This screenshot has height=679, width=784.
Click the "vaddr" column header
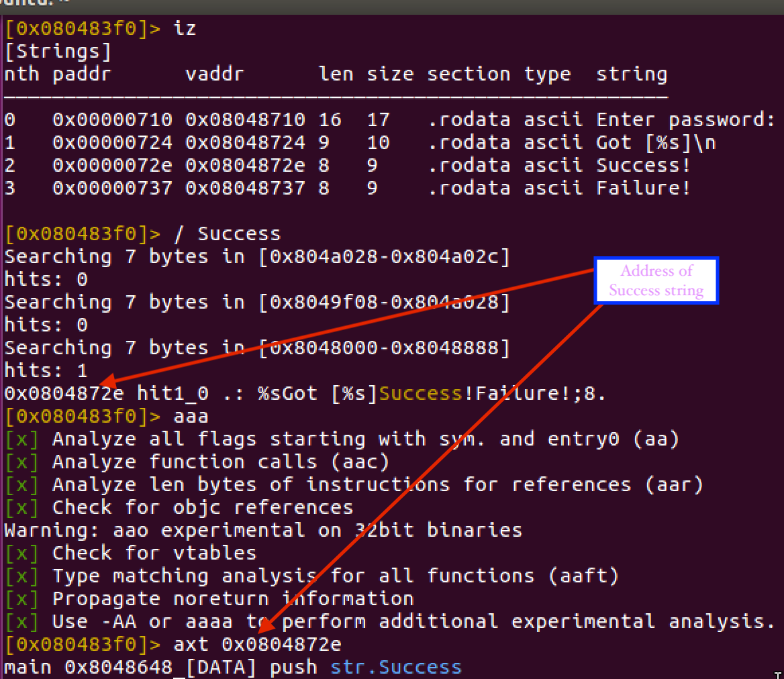point(215,74)
